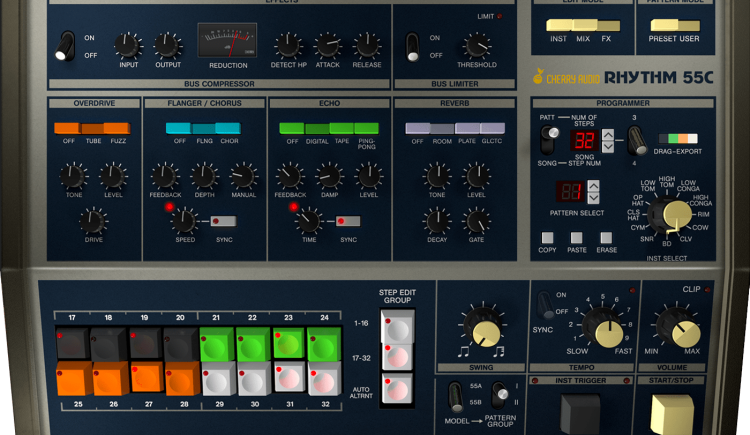Image resolution: width=750 pixels, height=435 pixels.
Task: Set Reverb mode to PLATE
Action: tap(467, 128)
